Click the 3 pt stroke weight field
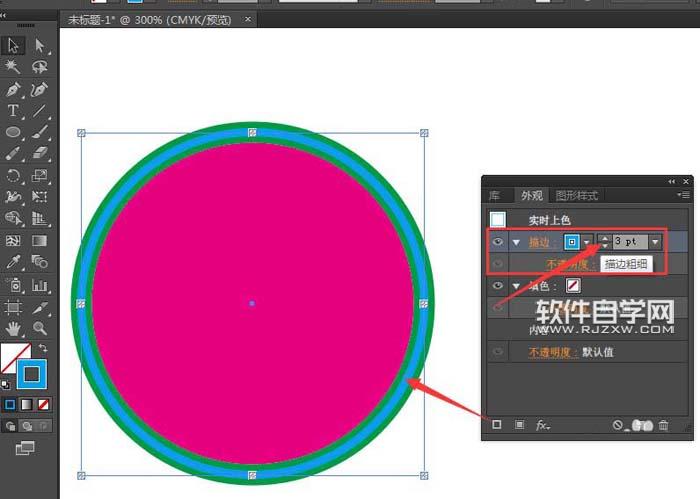 [630, 241]
